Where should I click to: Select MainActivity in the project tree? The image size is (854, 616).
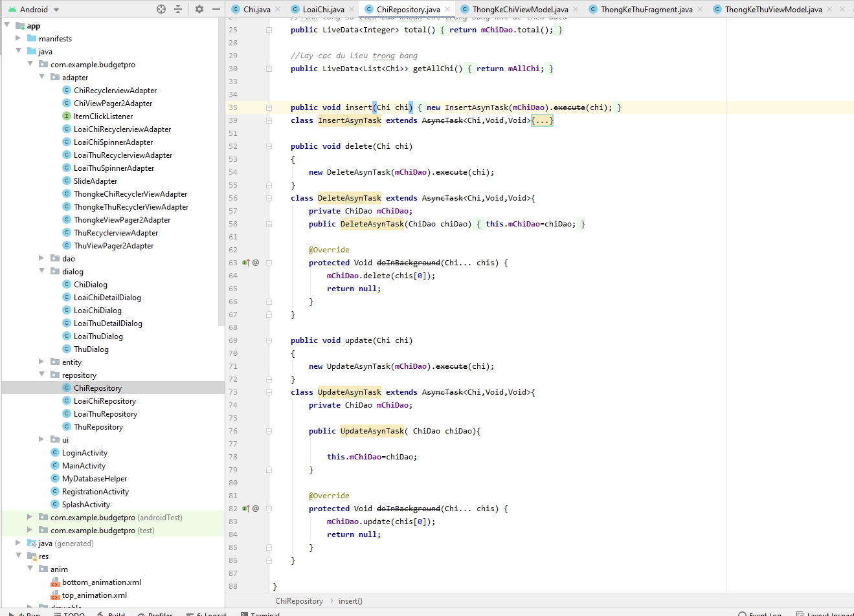[84, 465]
